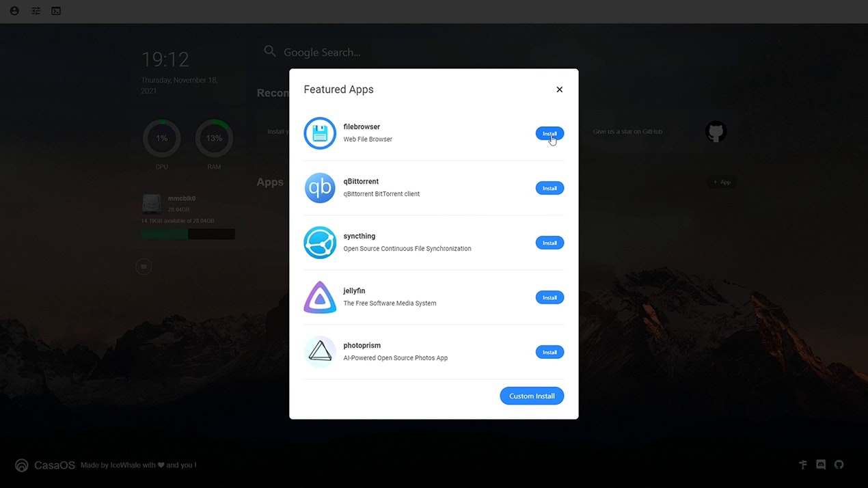Click the 'Featured Apps' dialog title
The image size is (868, 488).
click(338, 90)
